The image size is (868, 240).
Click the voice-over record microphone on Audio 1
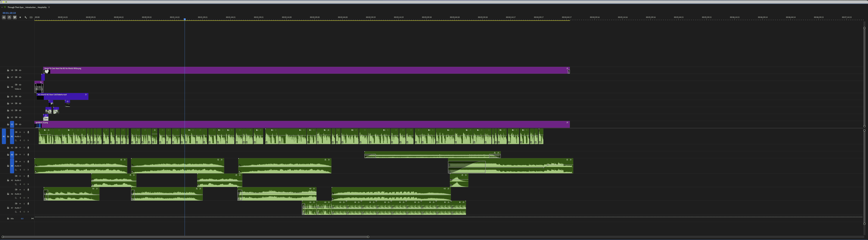tap(28, 132)
